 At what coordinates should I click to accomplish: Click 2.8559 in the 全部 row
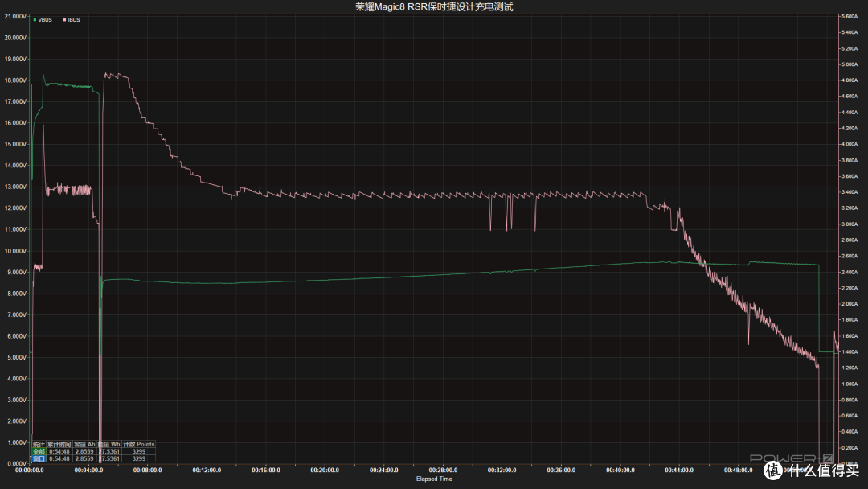84,451
